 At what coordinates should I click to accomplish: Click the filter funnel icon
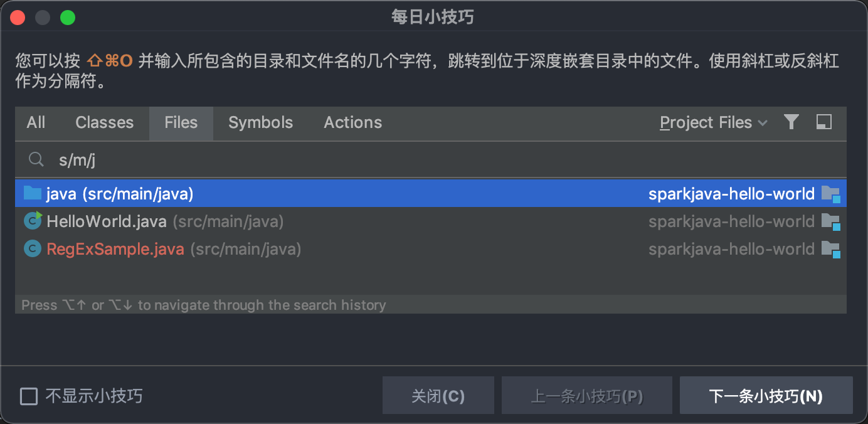(791, 122)
